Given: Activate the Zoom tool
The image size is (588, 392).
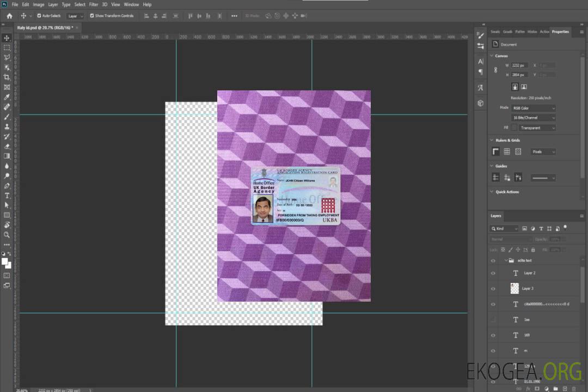Looking at the screenshot, I should click(7, 235).
